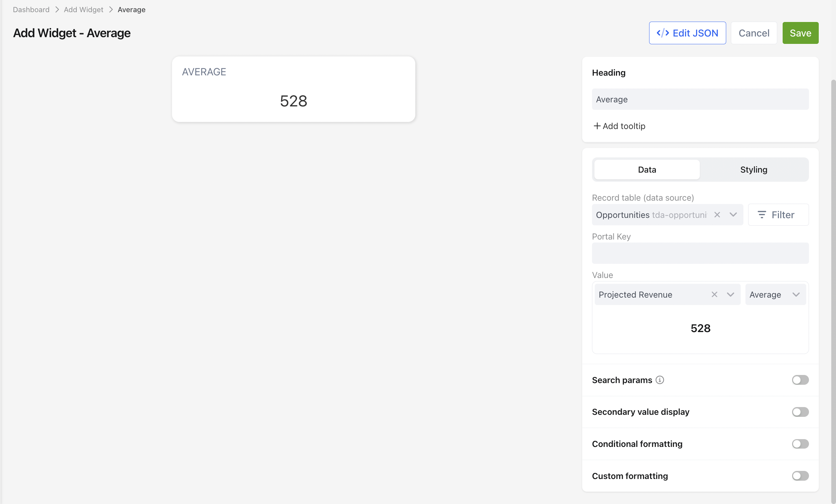Click the Edit JSON code icon
The image size is (836, 504).
click(x=663, y=33)
